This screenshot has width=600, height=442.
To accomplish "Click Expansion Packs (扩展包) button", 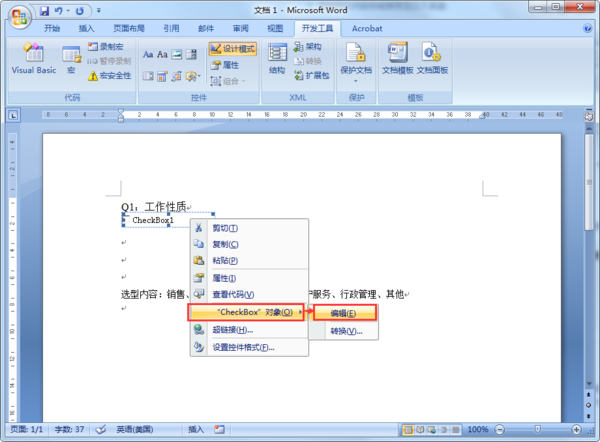I will coord(311,75).
